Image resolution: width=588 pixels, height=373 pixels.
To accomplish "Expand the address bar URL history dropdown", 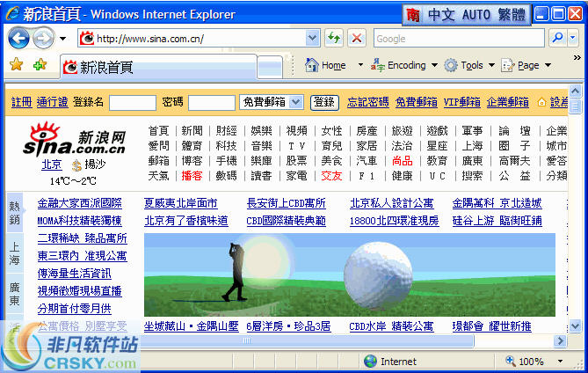I will coord(312,38).
